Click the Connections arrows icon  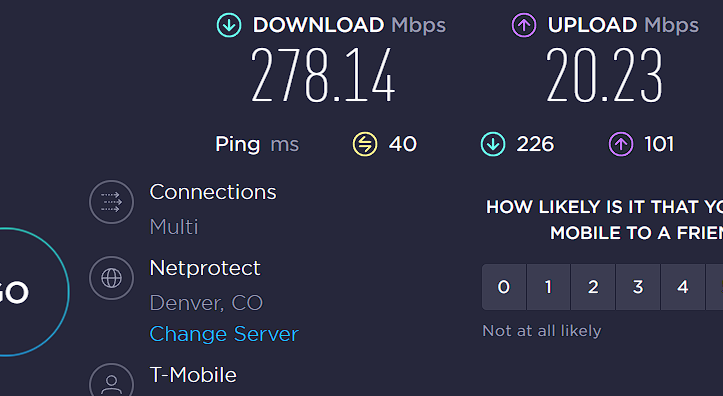(112, 202)
